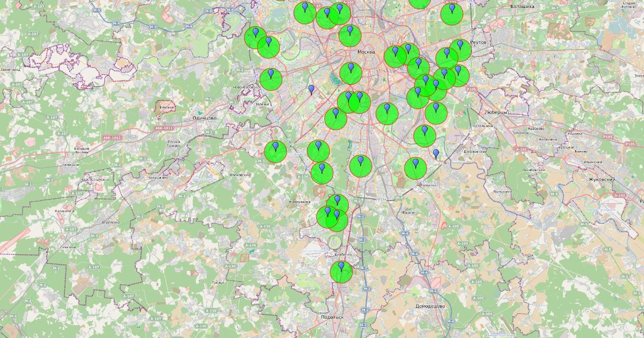Select the Красково label
This screenshot has height=338, width=644.
click(536, 129)
